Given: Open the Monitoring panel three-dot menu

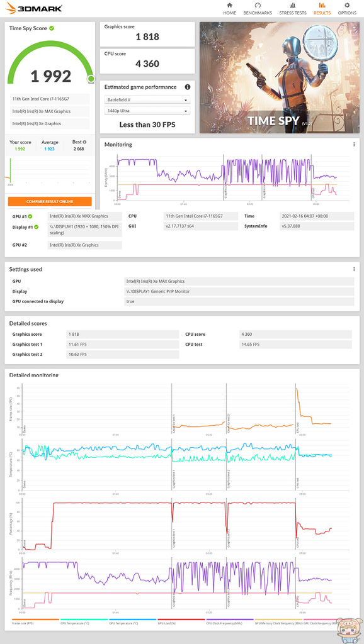Looking at the screenshot, I should (x=354, y=145).
